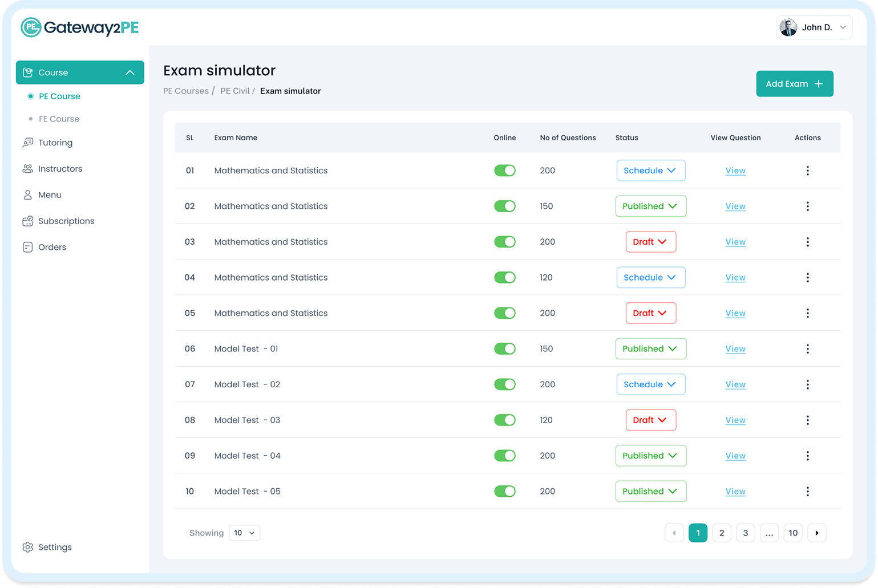Disable Online toggle for Mathematics and Statistics row 01
This screenshot has height=588, width=878.
[x=504, y=170]
